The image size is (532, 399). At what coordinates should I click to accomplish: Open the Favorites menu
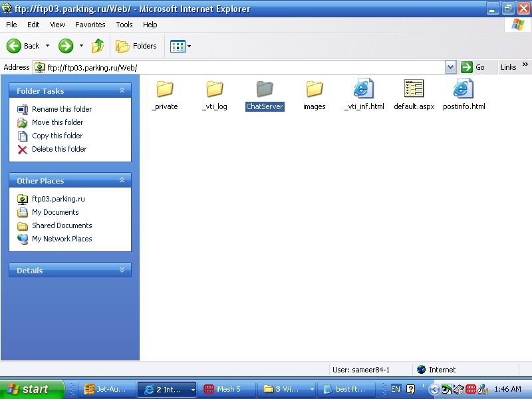click(90, 25)
